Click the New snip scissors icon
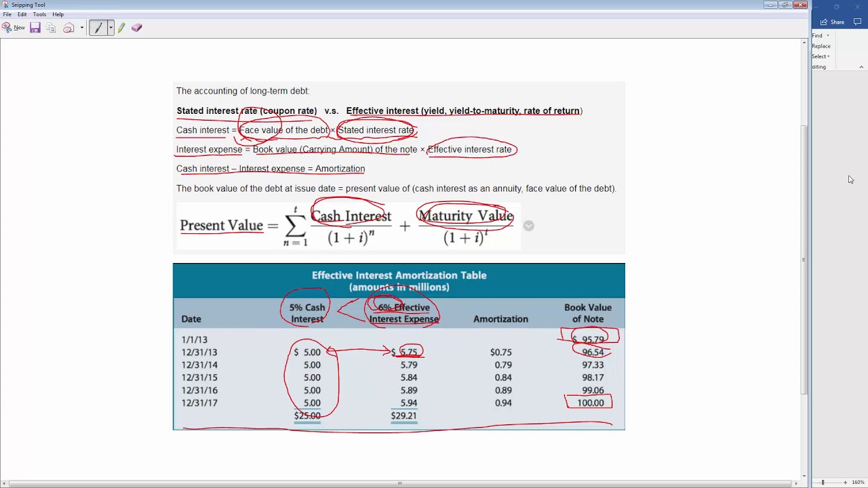This screenshot has width=868, height=488. pyautogui.click(x=7, y=28)
